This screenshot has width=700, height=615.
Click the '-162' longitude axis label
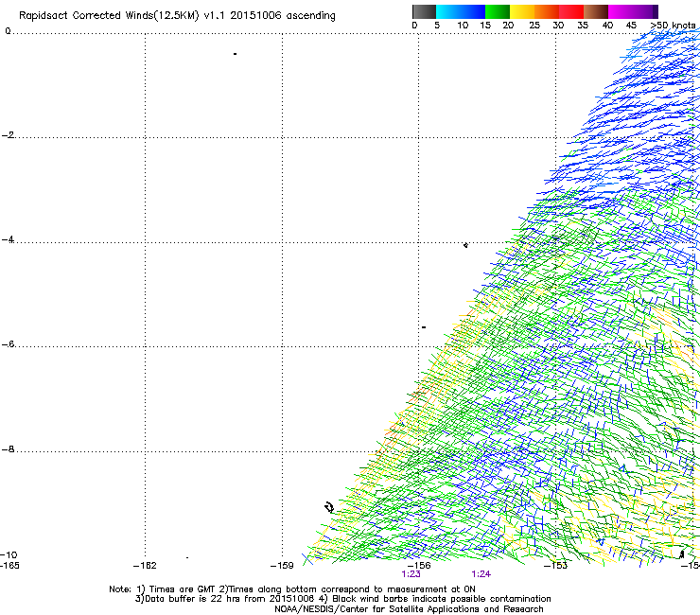click(x=145, y=566)
